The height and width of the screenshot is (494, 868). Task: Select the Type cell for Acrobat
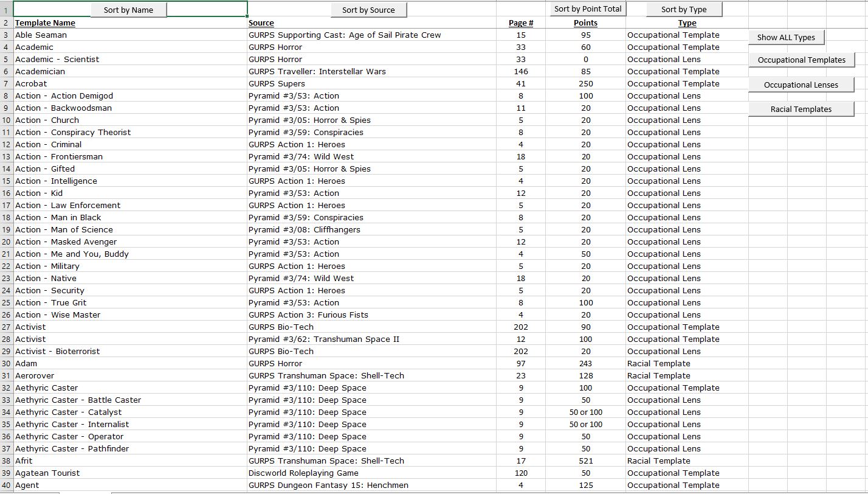coord(687,83)
